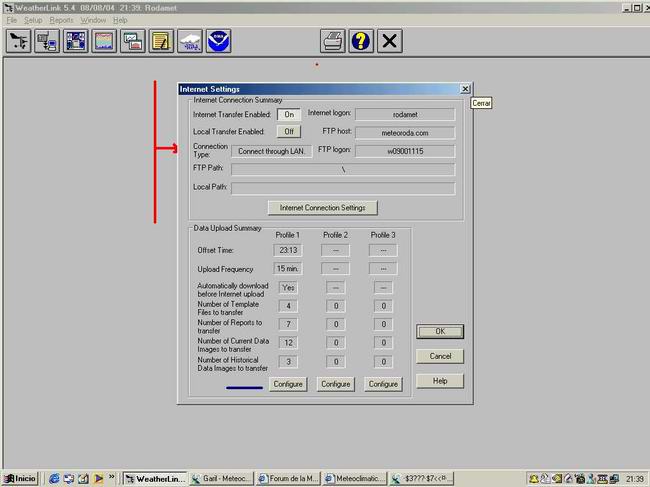The width and height of the screenshot is (650, 487).
Task: Click the yellow question mark help icon
Action: point(361,41)
